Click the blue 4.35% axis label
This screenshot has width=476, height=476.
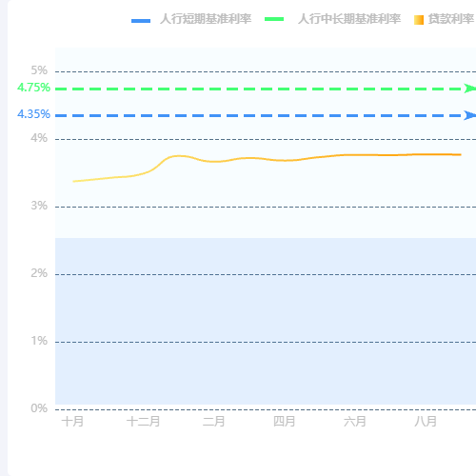tap(33, 114)
